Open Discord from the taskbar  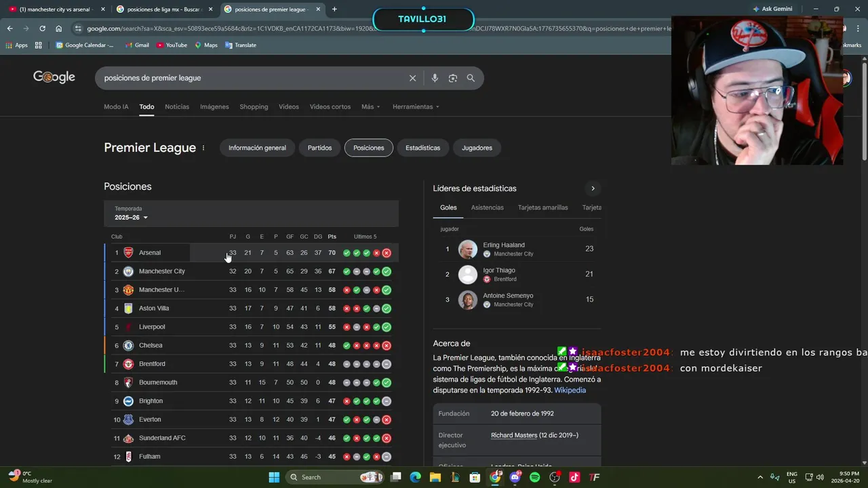(x=515, y=477)
